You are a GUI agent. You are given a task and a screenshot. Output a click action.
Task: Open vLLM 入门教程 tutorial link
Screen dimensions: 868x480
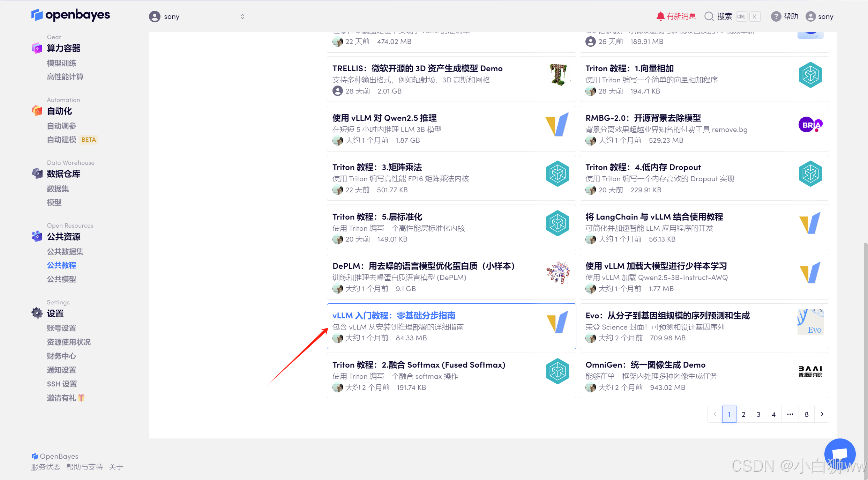click(394, 316)
